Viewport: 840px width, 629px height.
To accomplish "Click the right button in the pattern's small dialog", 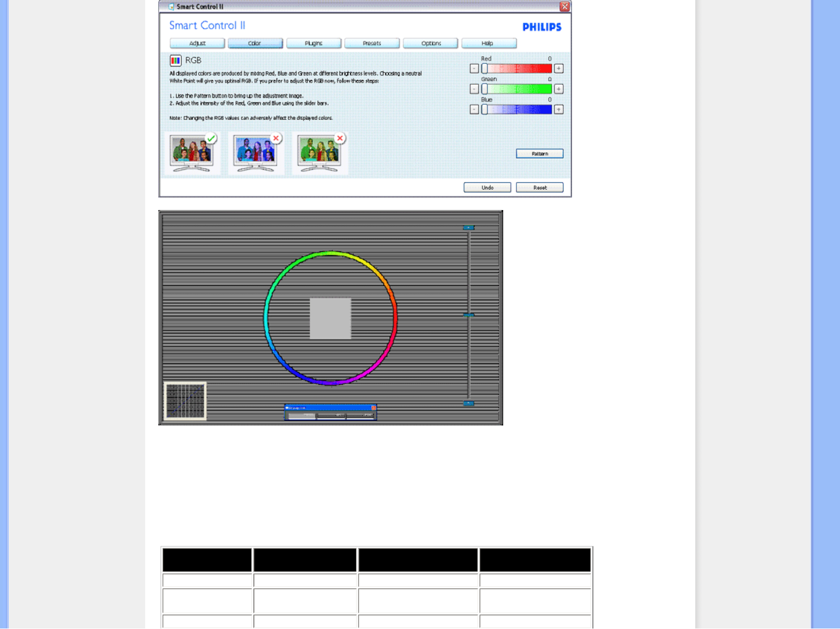I will [x=360, y=416].
